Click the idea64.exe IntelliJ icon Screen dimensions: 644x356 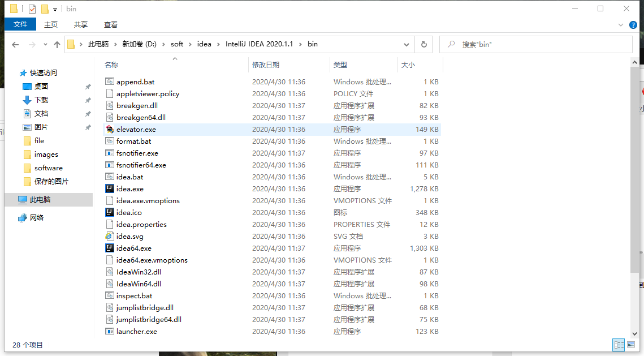pos(110,248)
